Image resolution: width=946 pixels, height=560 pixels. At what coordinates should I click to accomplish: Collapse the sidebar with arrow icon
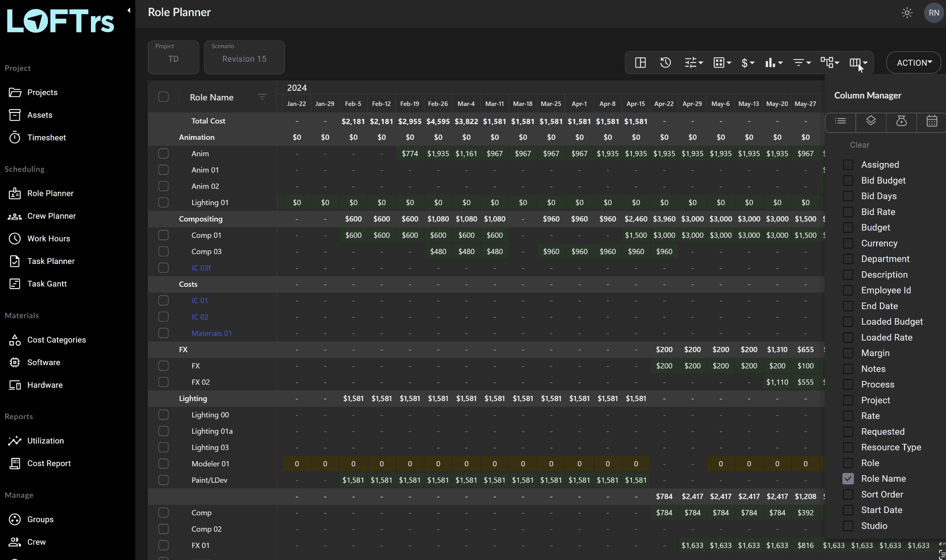click(x=129, y=10)
